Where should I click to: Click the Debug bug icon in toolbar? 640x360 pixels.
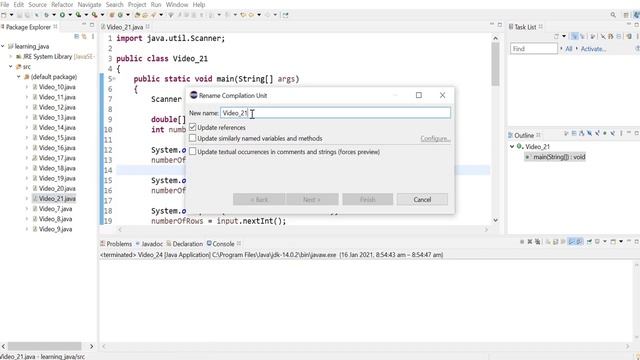coord(46,15)
